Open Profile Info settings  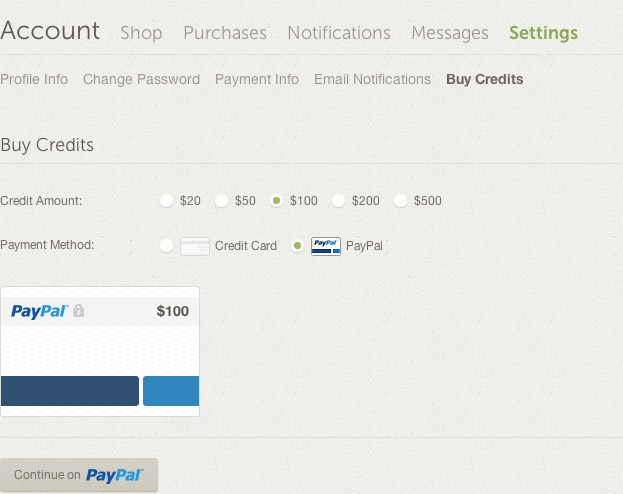[34, 79]
